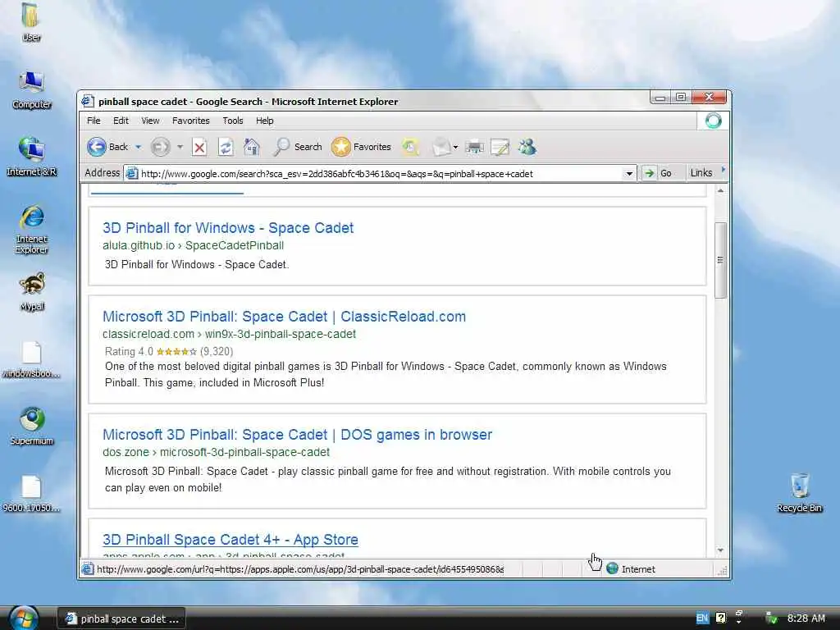Click the Start orb button
Screen dimensions: 840x630
pyautogui.click(x=24, y=619)
